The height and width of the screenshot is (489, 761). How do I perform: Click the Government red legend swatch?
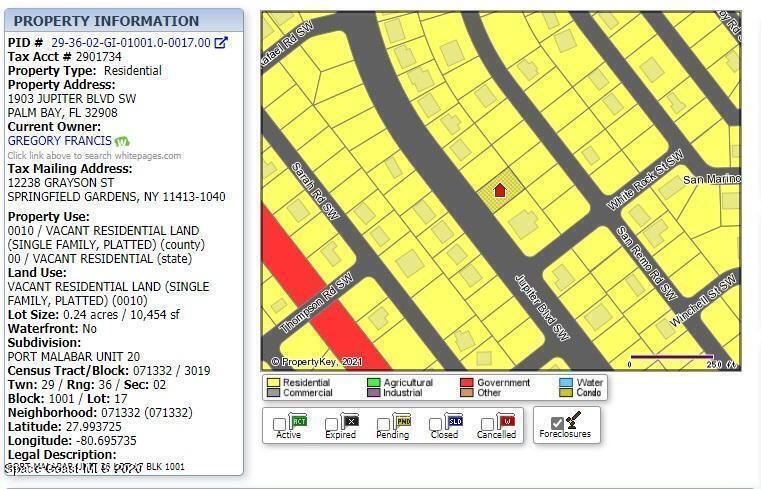click(x=466, y=382)
